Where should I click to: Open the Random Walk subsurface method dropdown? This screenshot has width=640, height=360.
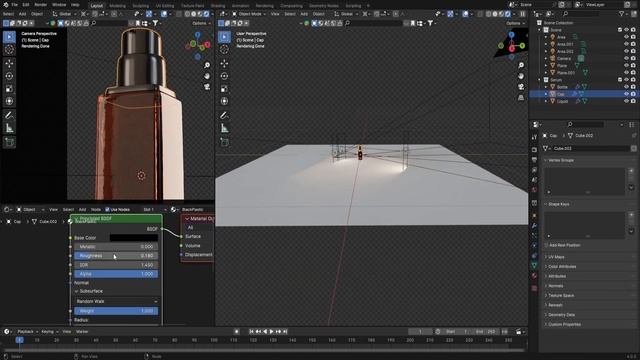click(116, 301)
